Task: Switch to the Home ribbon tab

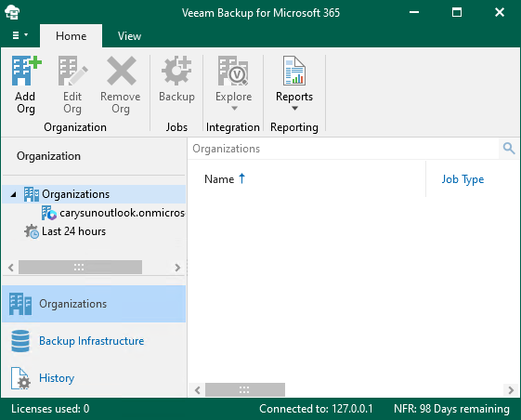Action: tap(72, 36)
